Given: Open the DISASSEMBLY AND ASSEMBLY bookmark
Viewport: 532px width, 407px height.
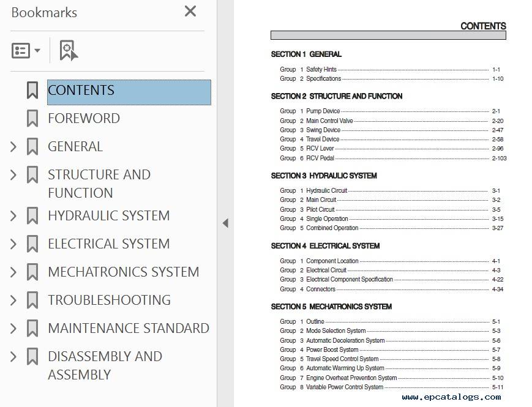Looking at the screenshot, I should 105,365.
